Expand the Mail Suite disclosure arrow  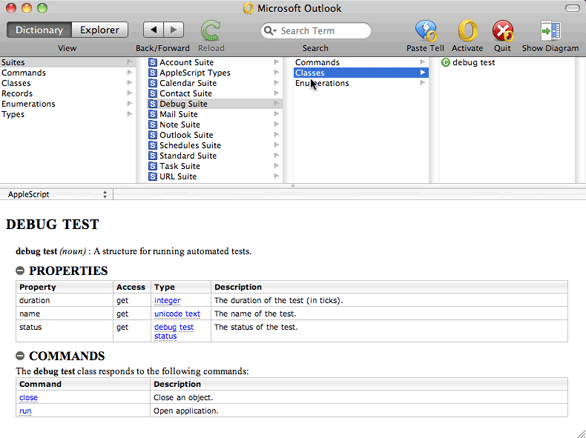pos(276,114)
